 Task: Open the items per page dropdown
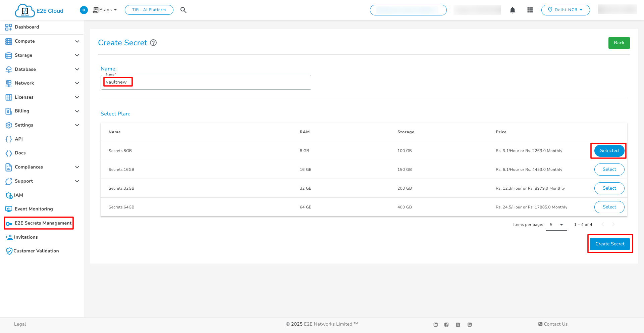(556, 225)
